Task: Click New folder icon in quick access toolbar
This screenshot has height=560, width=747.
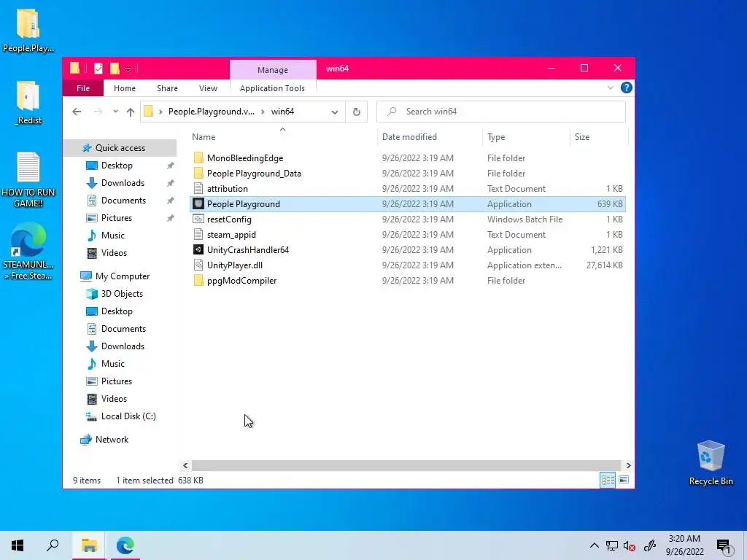Action: (115, 69)
